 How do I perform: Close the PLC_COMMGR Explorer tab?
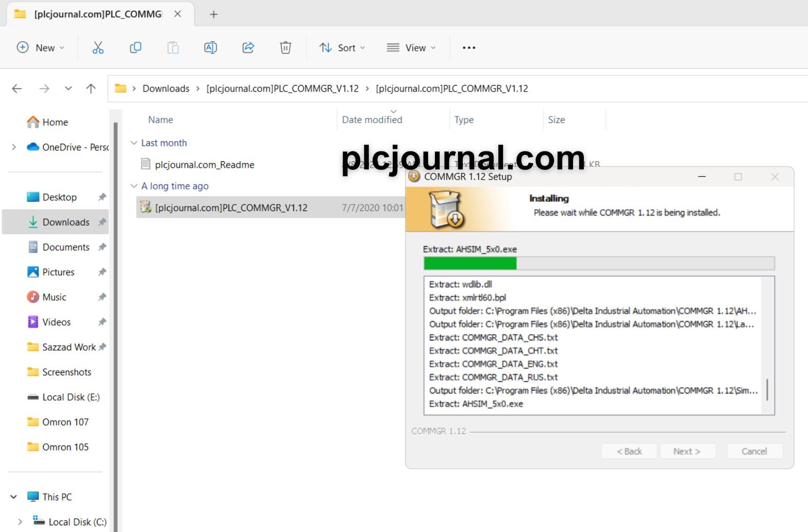[x=178, y=14]
